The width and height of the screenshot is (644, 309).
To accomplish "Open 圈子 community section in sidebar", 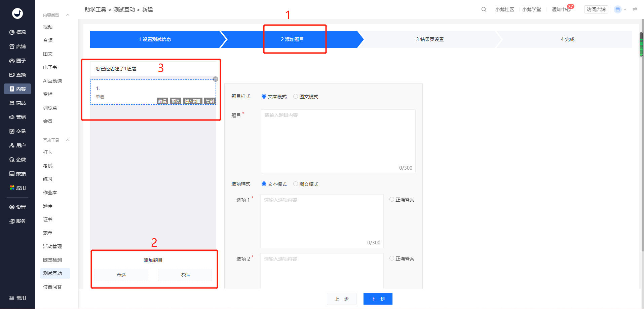I will click(17, 61).
